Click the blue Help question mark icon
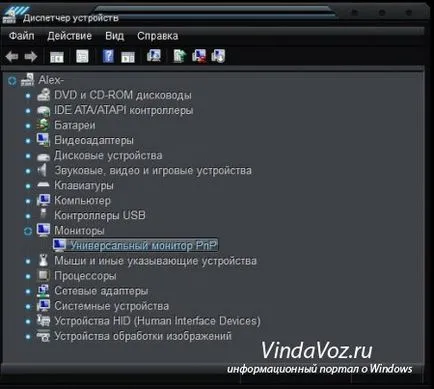 108,56
